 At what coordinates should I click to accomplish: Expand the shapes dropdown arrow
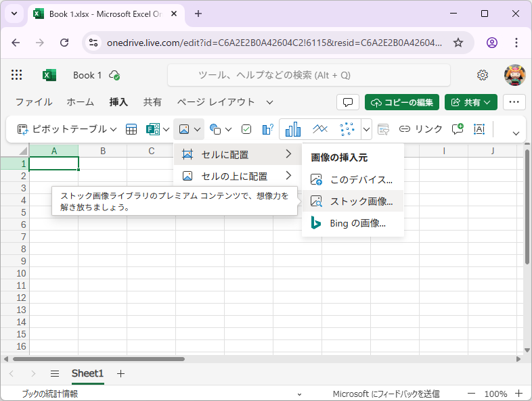(228, 129)
